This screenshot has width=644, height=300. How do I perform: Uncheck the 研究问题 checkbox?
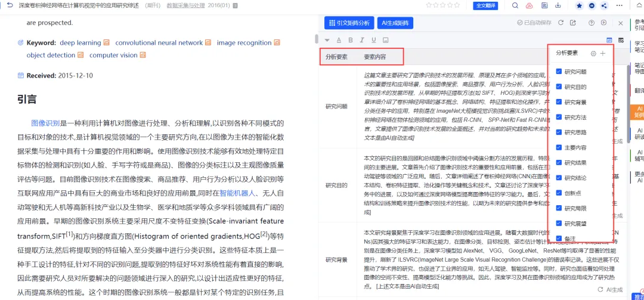click(x=559, y=72)
